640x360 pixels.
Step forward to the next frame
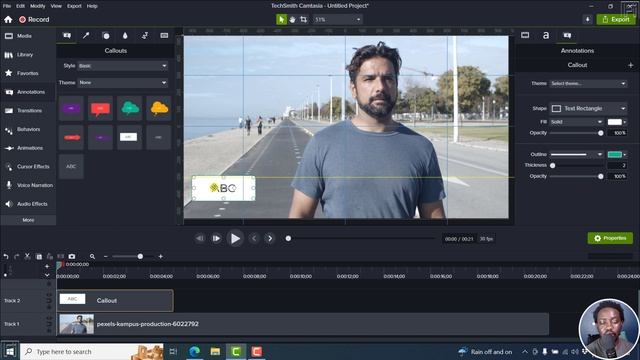(216, 238)
